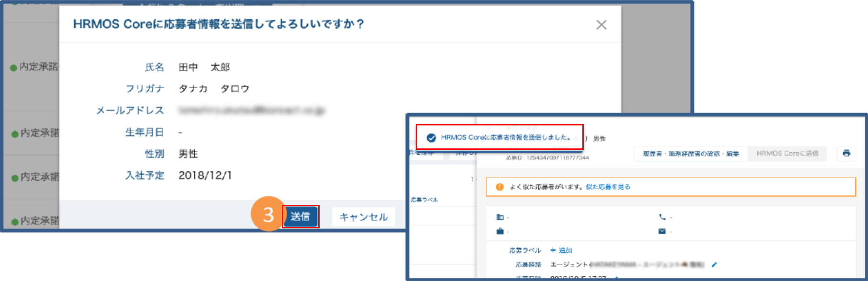Select the blurred email address value

251,111
